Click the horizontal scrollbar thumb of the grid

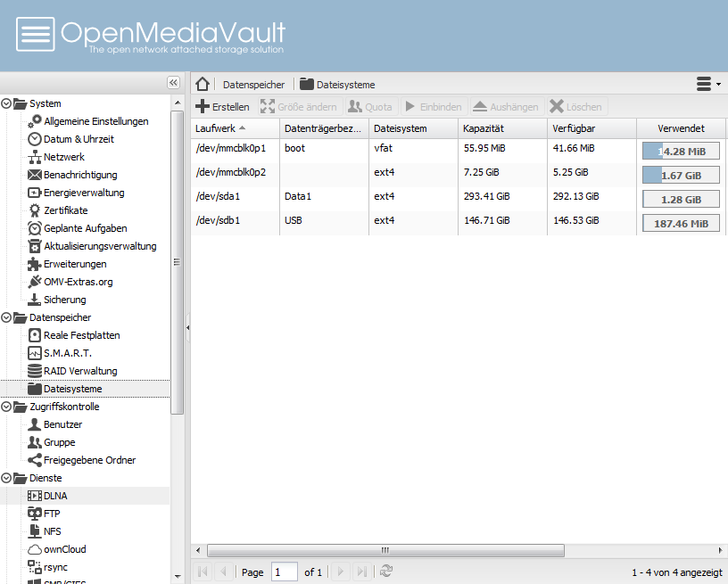pos(385,551)
